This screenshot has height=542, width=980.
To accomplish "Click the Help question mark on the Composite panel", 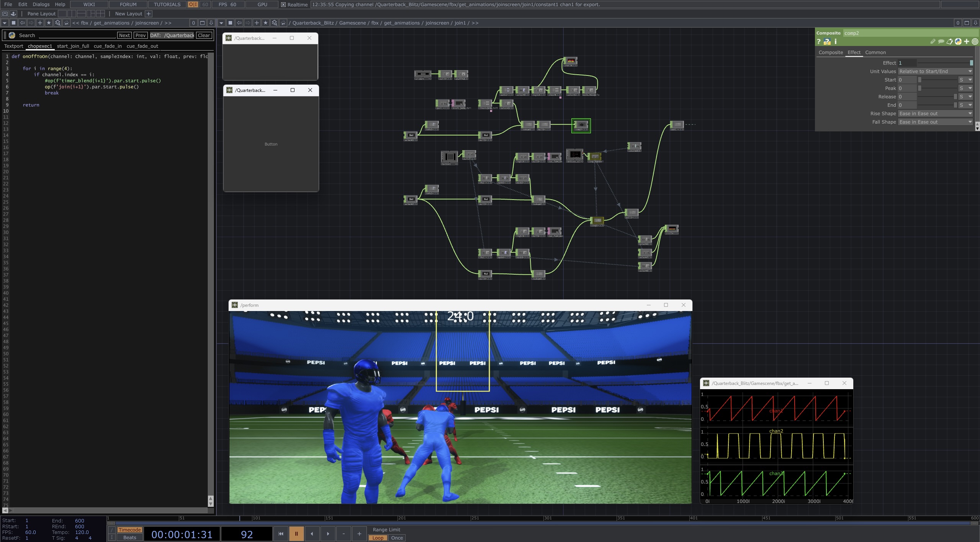I will [819, 42].
